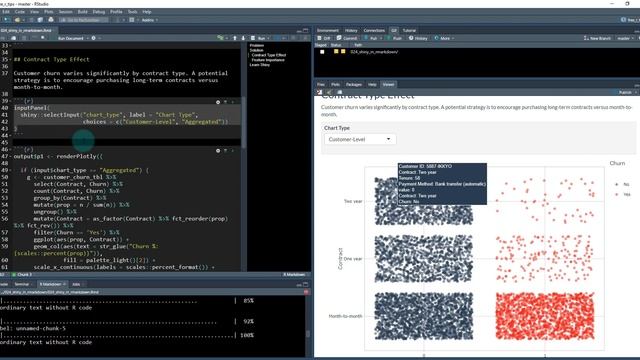Click the Go to file/function field
Screen dimensions: 640x360
84,20
